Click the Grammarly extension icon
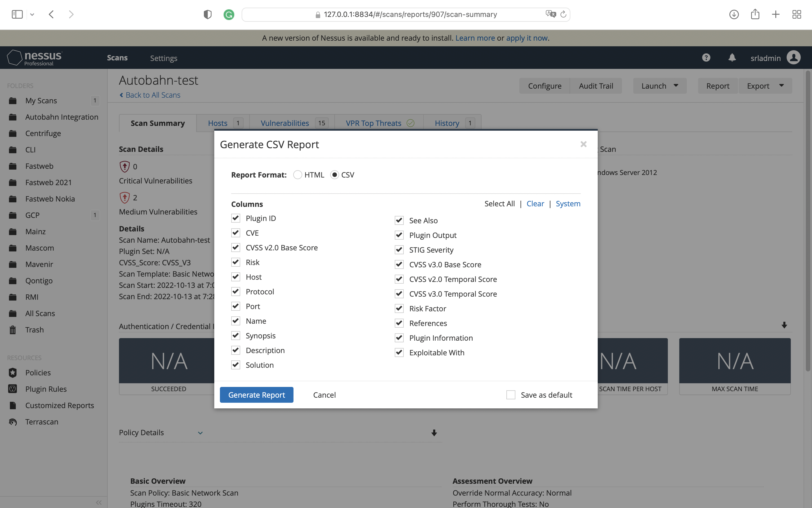This screenshot has width=812, height=508. [x=229, y=14]
